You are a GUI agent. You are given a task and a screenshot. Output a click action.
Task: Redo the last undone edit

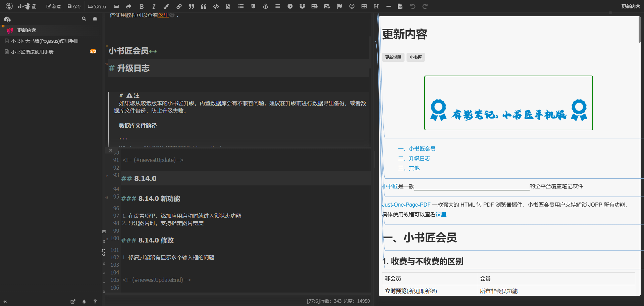425,6
